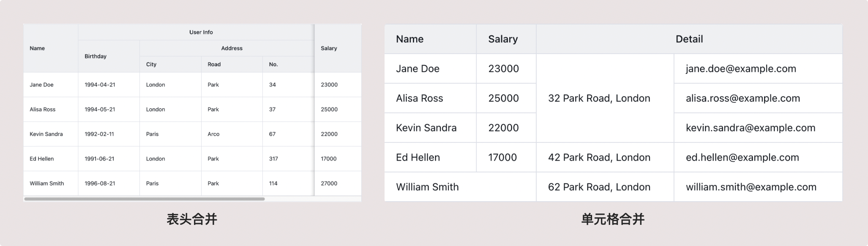This screenshot has height=246, width=868.
Task: Click the User Info header cell
Action: [201, 32]
